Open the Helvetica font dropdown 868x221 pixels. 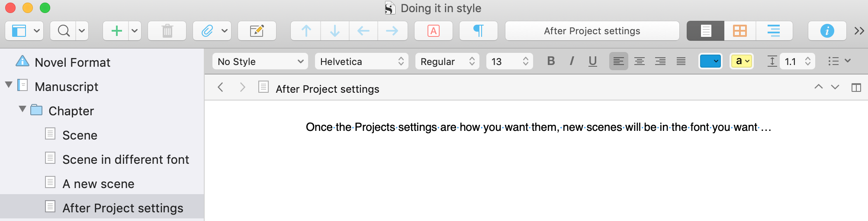click(362, 62)
